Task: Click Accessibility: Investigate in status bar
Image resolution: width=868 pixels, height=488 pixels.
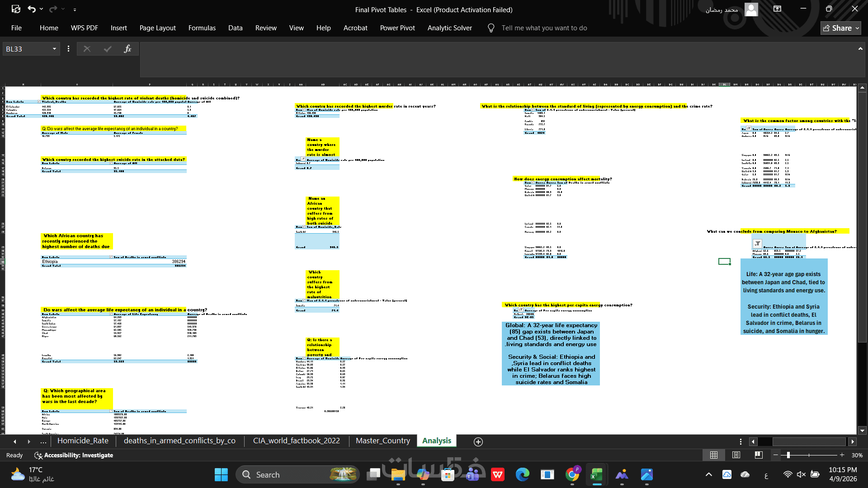Action: pyautogui.click(x=74, y=455)
